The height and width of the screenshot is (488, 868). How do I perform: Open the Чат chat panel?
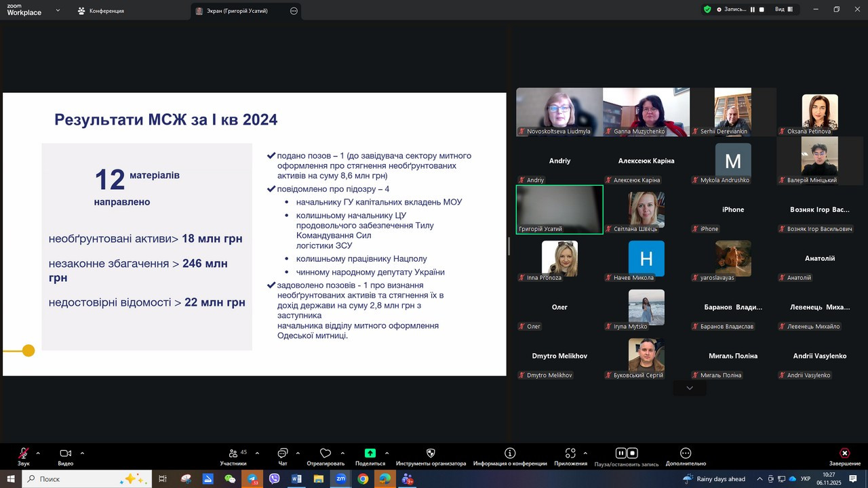[283, 456]
